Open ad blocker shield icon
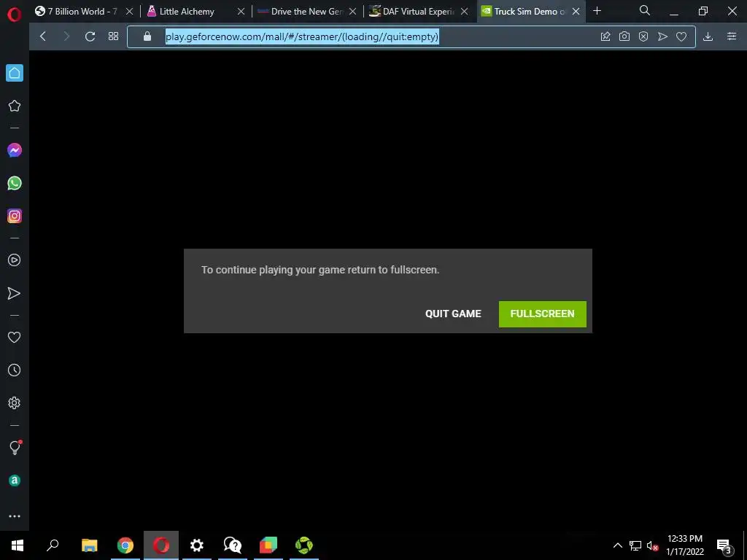747x560 pixels. [x=643, y=36]
